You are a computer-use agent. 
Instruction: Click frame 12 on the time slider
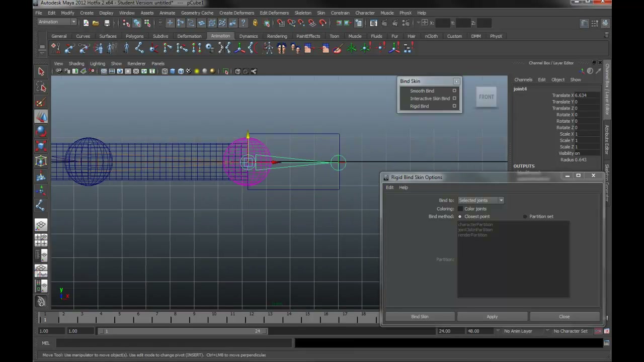[251, 317]
